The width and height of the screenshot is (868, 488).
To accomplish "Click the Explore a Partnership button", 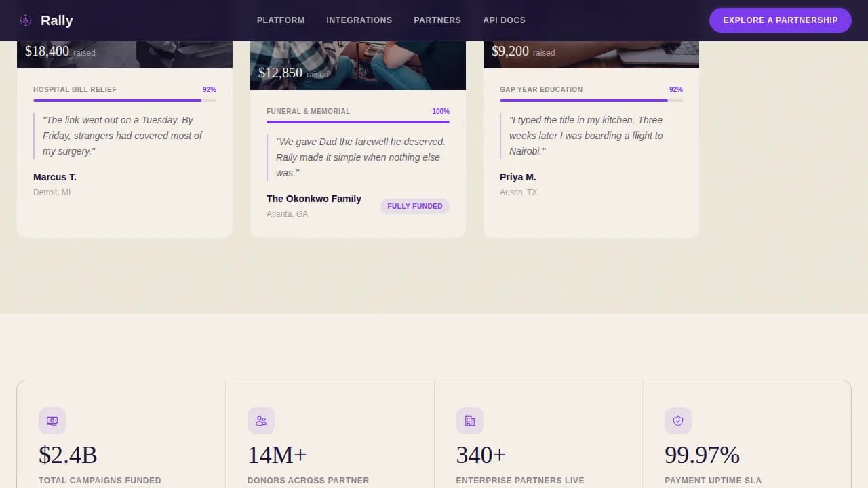I will click(x=781, y=20).
